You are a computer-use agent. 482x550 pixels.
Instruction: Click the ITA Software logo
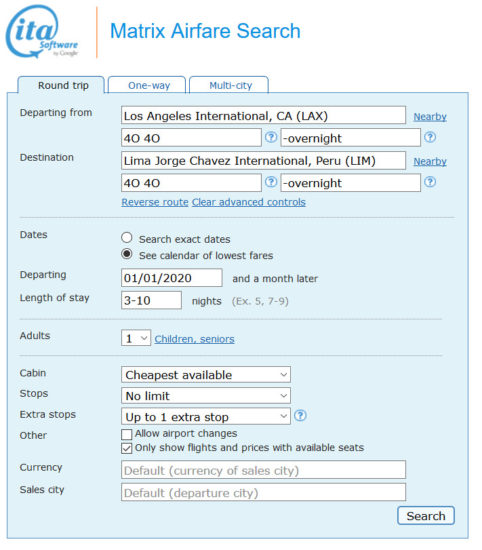42,32
